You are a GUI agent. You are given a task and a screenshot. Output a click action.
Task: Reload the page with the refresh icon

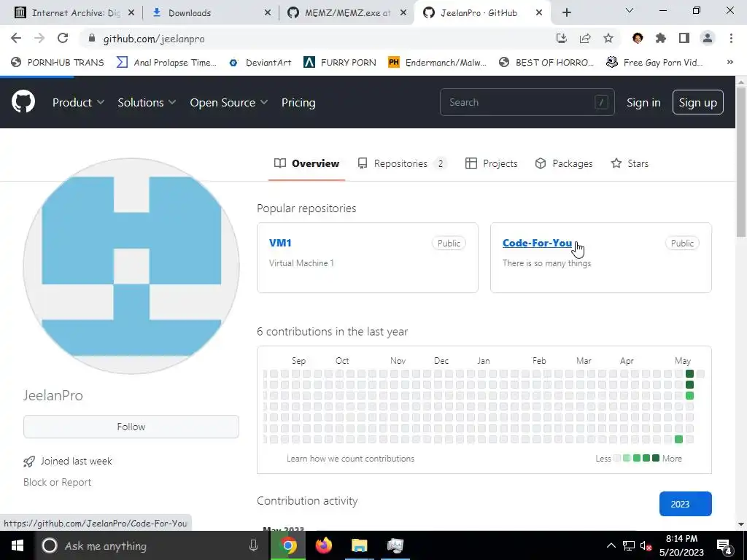63,38
